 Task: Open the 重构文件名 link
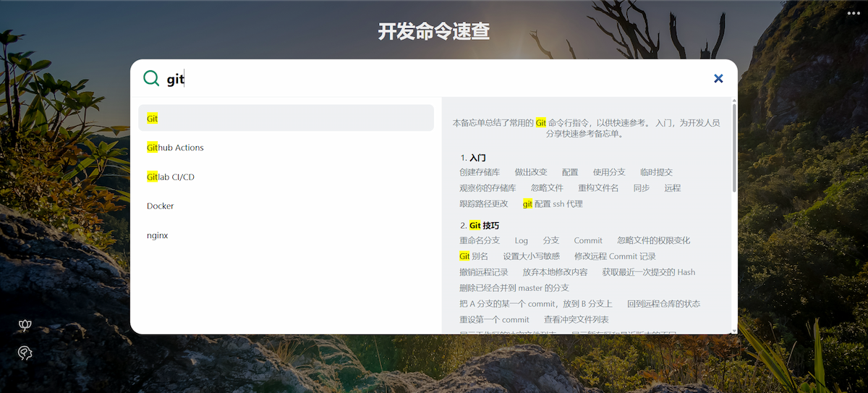598,188
